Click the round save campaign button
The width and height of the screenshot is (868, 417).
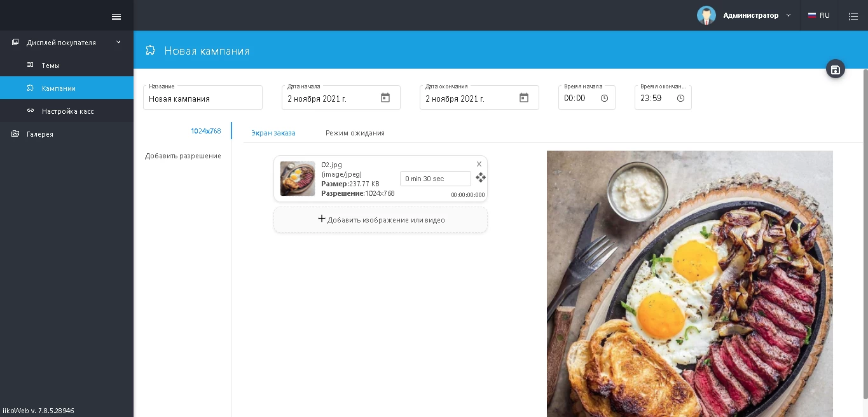(835, 70)
